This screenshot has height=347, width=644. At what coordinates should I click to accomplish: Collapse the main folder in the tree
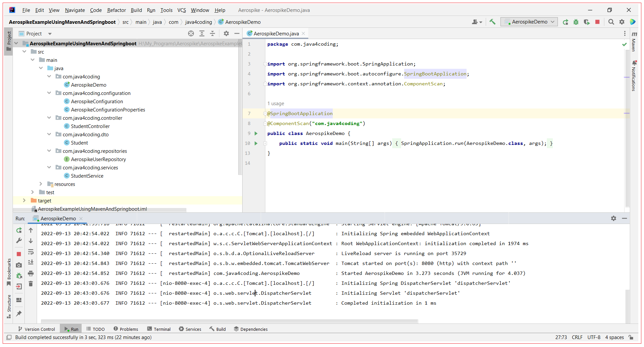(33, 60)
